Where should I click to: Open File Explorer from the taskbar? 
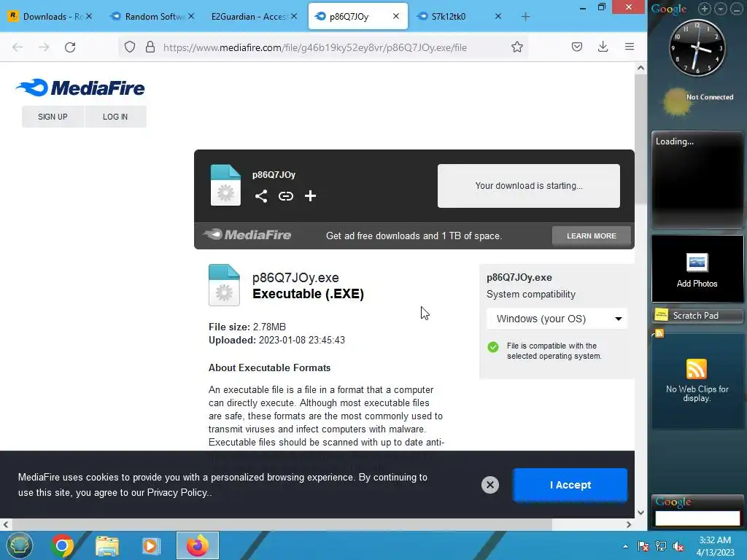107,545
